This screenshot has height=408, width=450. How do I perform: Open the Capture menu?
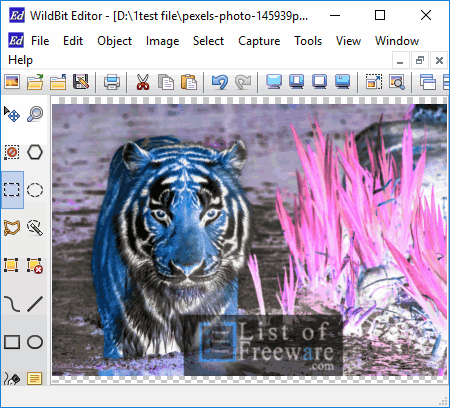259,42
